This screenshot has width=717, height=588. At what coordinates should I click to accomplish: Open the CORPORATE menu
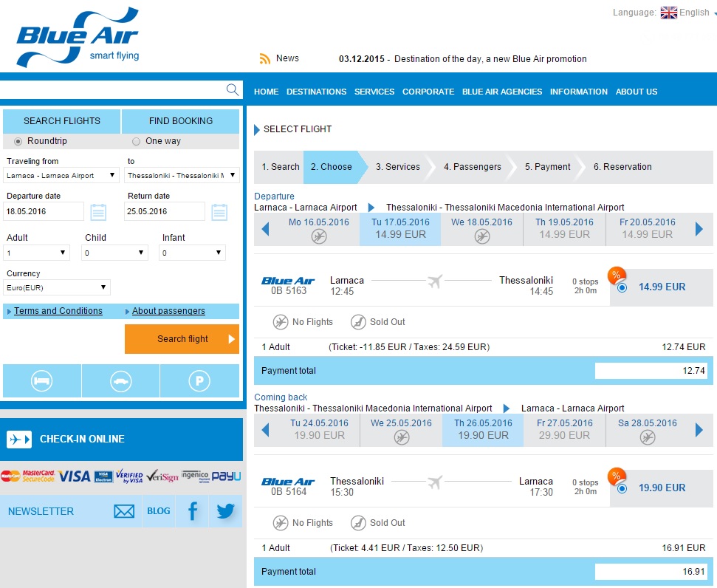(x=428, y=92)
